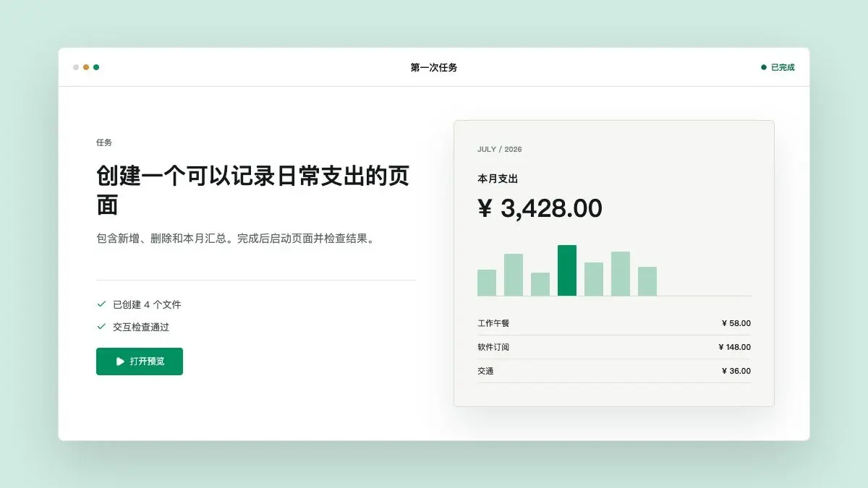Click the orange window control dot
The height and width of the screenshot is (488, 868).
pos(86,67)
